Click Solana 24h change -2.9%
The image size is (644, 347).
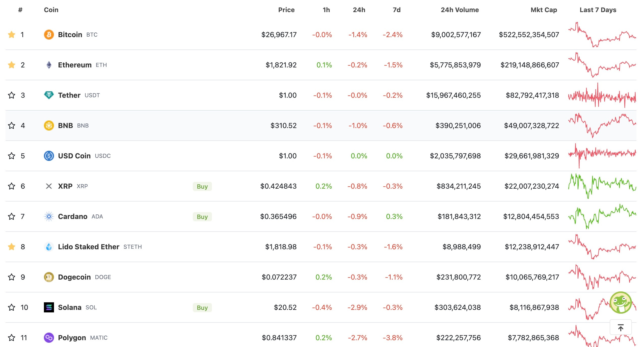357,307
